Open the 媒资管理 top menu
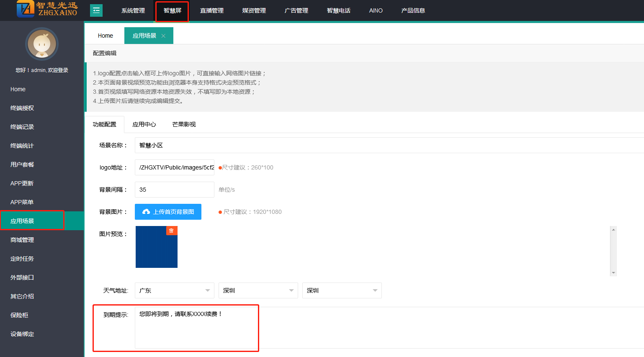 [x=254, y=10]
